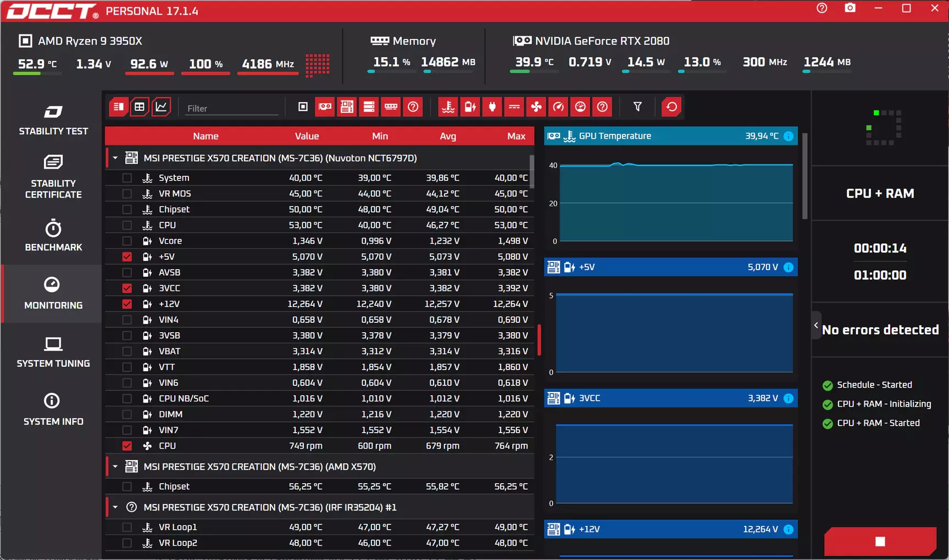Reset min/max values with the refresh icon
949x560 pixels.
pos(671,107)
